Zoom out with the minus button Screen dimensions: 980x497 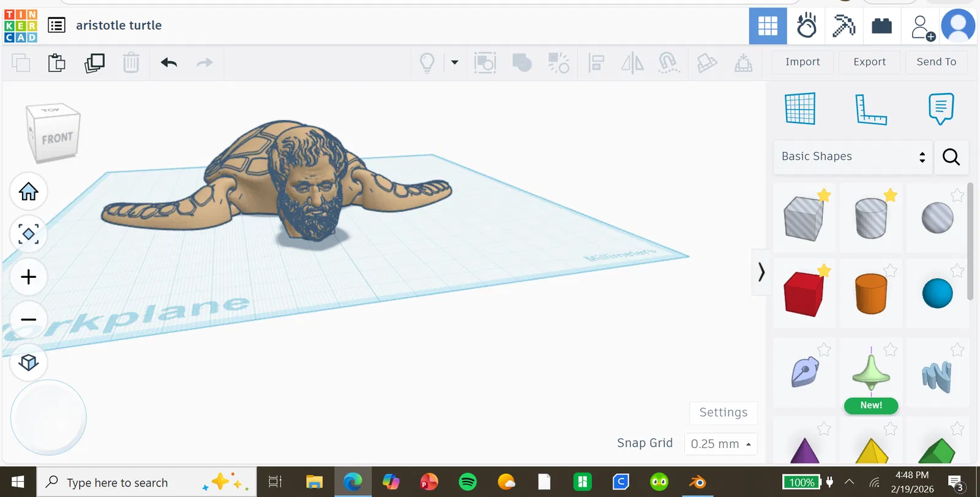point(29,319)
